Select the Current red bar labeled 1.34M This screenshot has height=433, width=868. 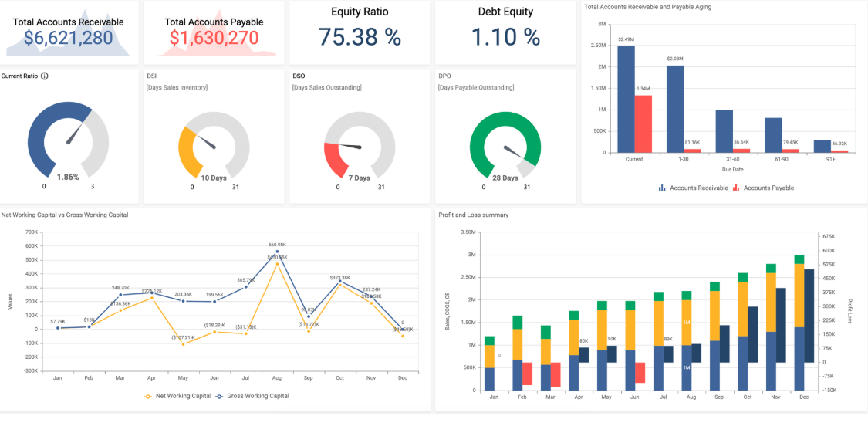tap(643, 124)
